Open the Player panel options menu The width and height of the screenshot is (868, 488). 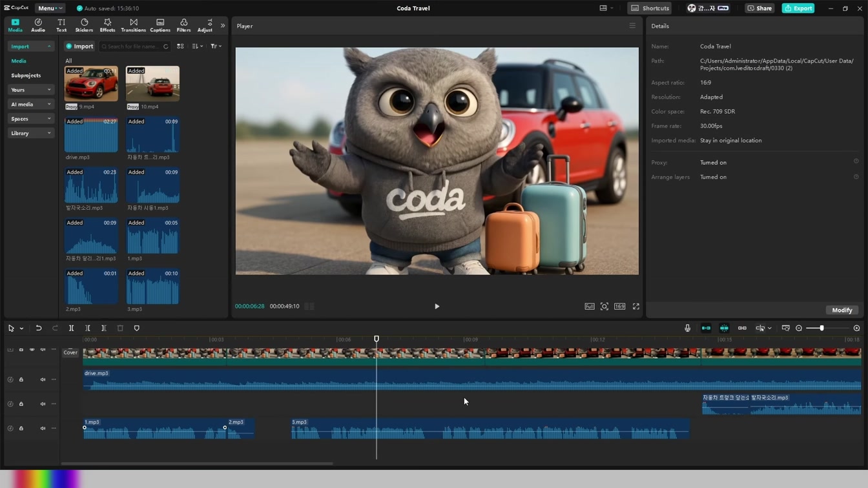[632, 26]
